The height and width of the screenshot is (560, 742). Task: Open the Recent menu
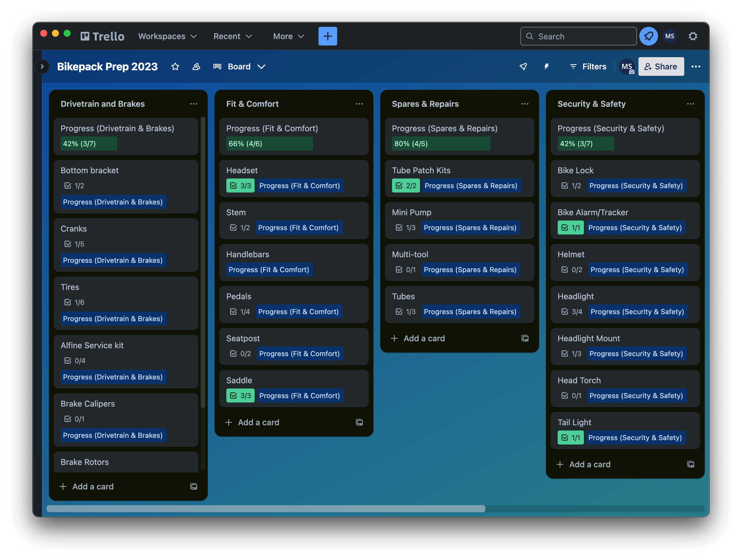click(232, 36)
